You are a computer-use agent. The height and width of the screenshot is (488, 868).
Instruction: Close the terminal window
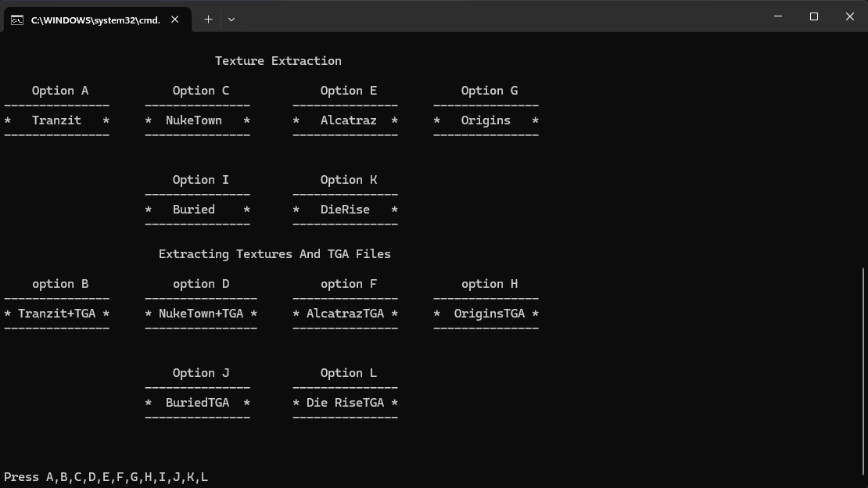(850, 16)
